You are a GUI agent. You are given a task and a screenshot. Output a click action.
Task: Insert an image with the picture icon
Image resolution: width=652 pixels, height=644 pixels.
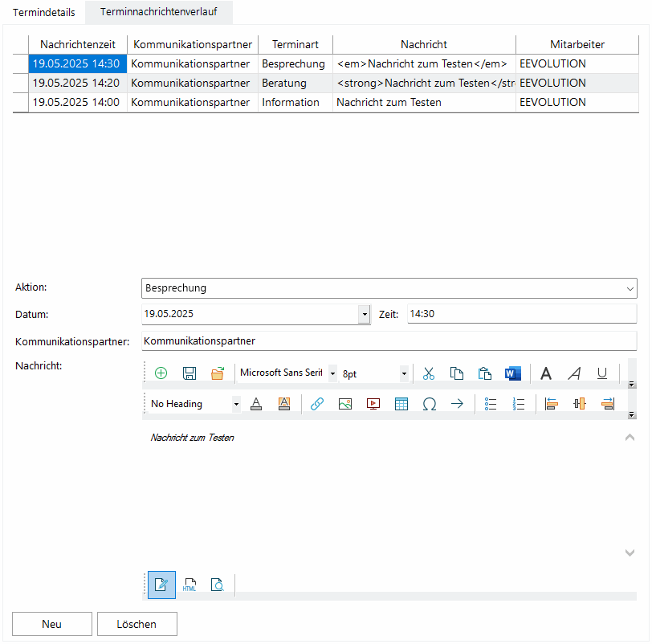click(345, 403)
